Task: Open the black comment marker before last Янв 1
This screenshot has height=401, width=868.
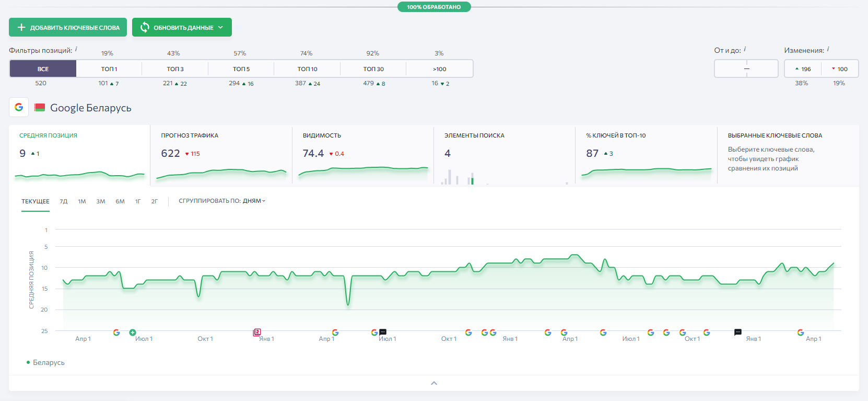Action: (738, 332)
